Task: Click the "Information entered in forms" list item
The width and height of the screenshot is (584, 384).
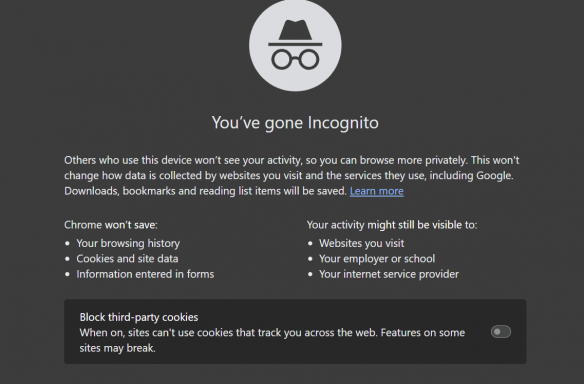Action: [x=145, y=274]
